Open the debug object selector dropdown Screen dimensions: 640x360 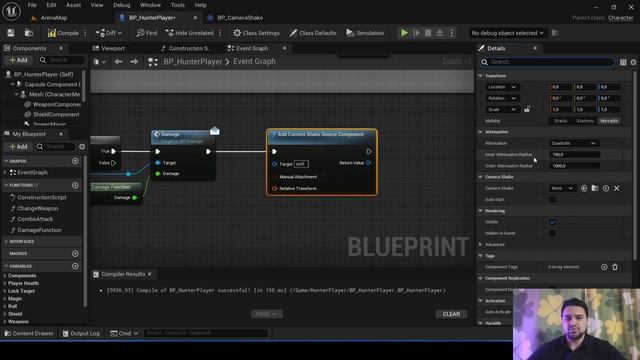tap(507, 33)
